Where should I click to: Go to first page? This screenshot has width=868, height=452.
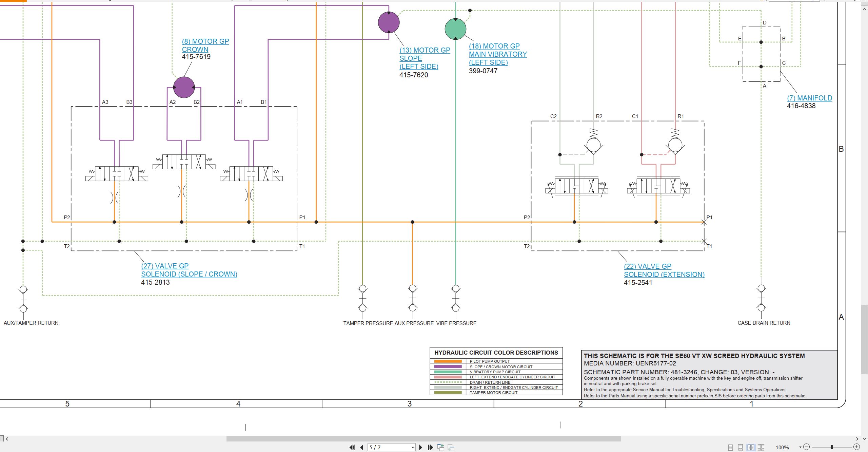352,447
